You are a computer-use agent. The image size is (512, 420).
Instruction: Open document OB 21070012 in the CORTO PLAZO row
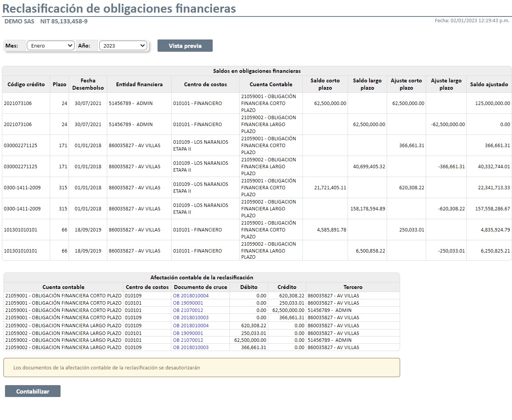188,310
